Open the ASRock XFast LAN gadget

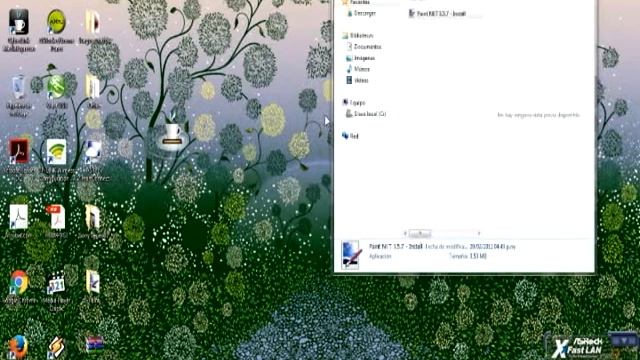578,346
